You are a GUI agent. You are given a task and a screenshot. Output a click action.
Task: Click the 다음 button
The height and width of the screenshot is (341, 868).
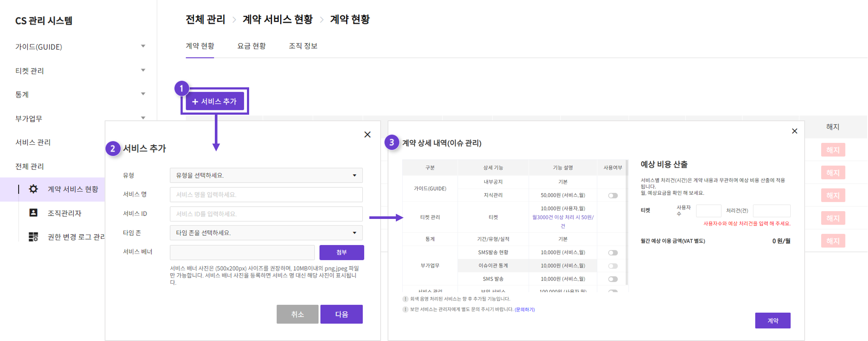click(341, 314)
